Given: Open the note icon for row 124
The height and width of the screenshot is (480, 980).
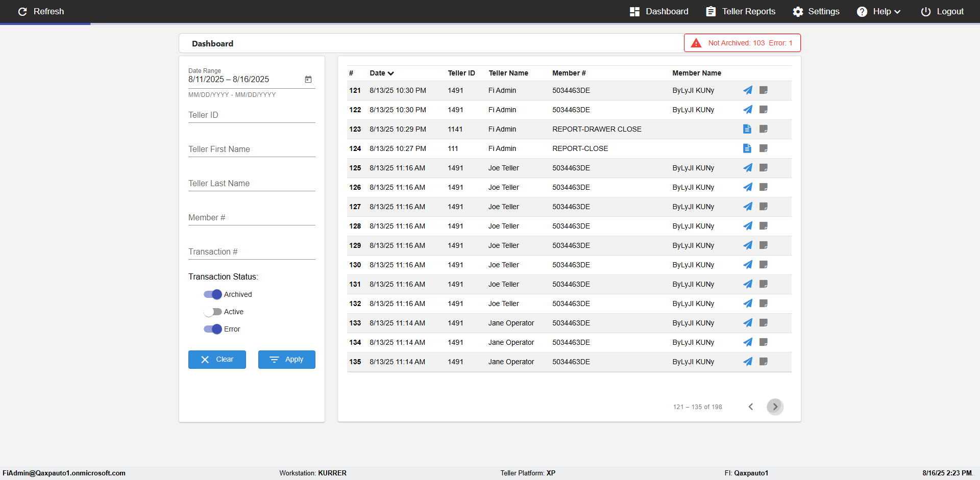Looking at the screenshot, I should [764, 148].
